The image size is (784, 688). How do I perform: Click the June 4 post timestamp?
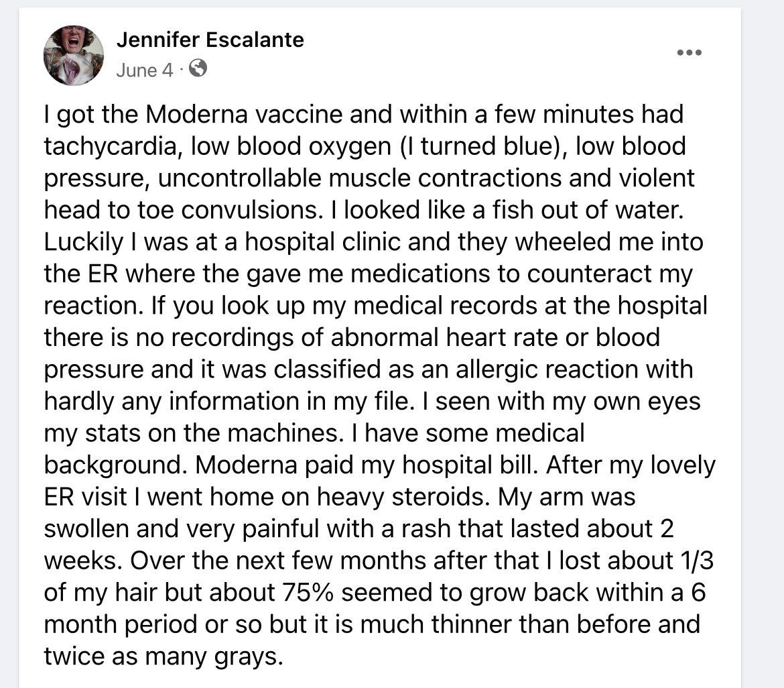point(145,70)
